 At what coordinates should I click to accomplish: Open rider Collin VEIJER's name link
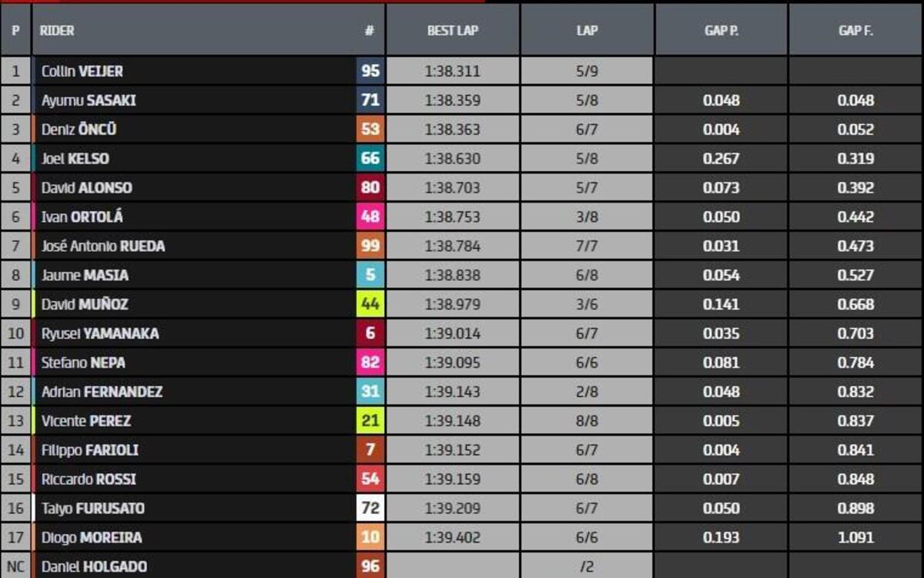tap(82, 71)
